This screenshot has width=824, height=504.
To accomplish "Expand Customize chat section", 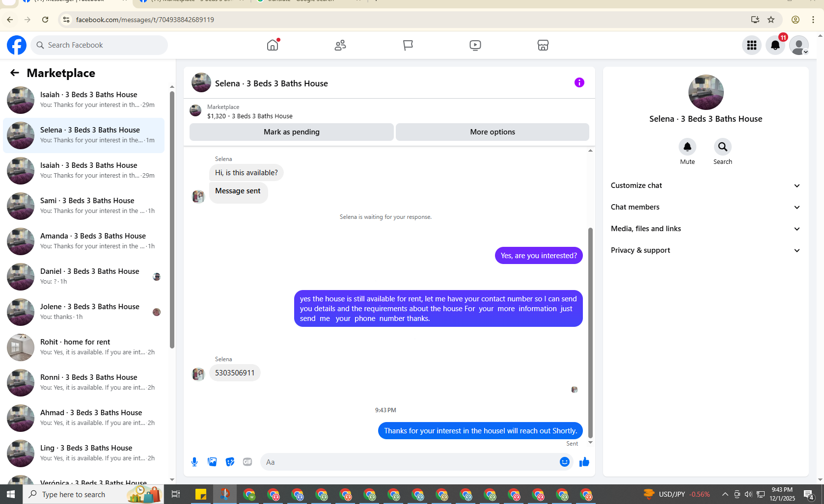I will click(706, 186).
